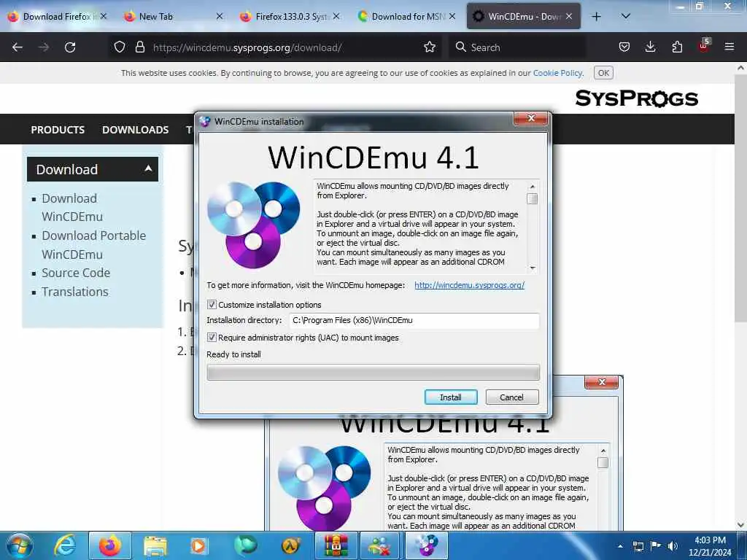Click the Installation directory field
Screen dimensions: 747x560
[414, 321]
